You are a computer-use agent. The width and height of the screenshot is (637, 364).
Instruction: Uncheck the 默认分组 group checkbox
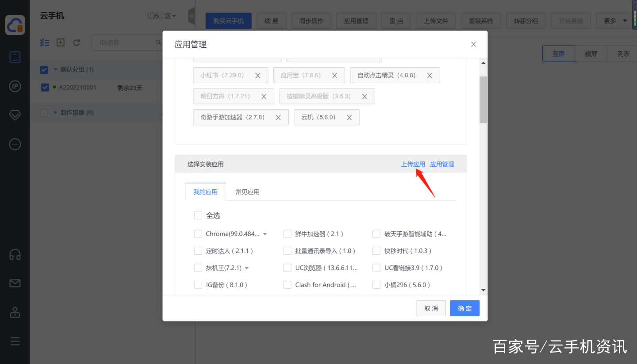point(44,70)
